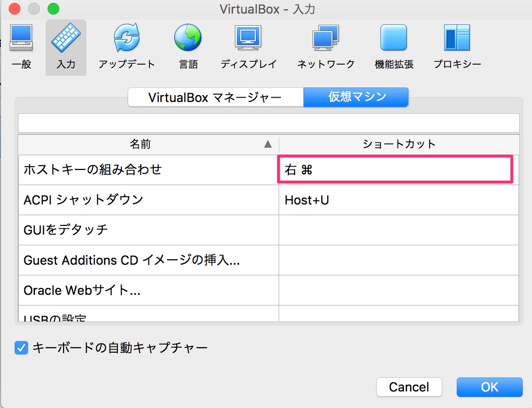532x408 pixels.
Task: Open the 言語 (Language) settings icon
Action: [x=188, y=46]
